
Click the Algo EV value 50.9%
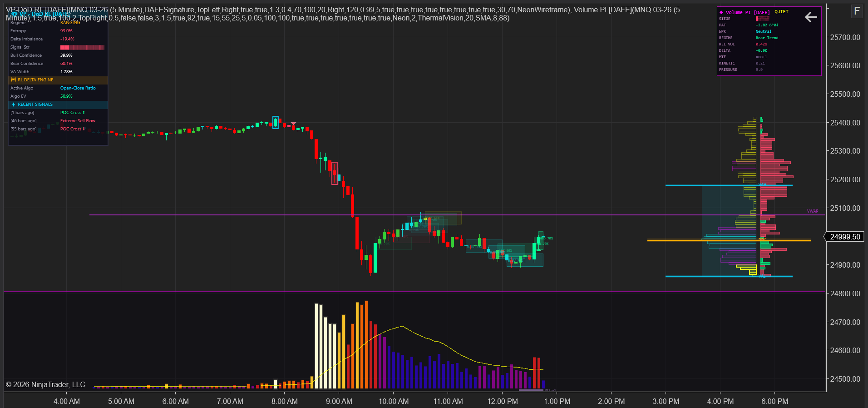66,96
